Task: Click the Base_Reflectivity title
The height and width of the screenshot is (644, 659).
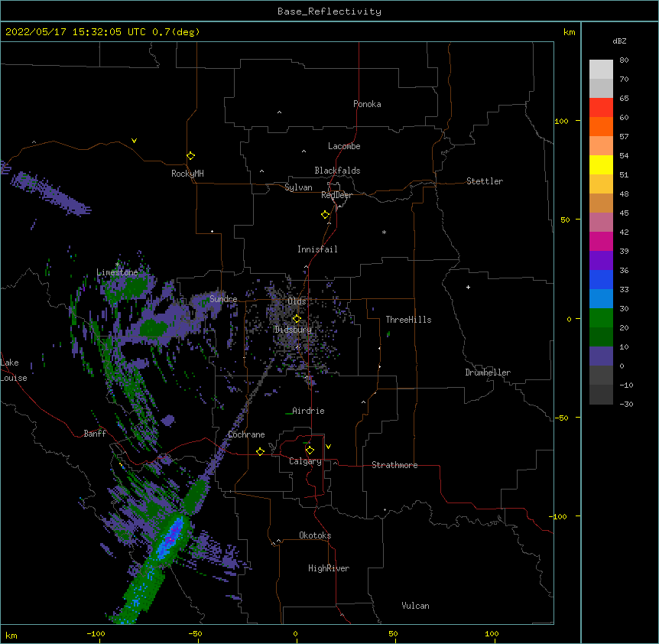Action: [329, 11]
